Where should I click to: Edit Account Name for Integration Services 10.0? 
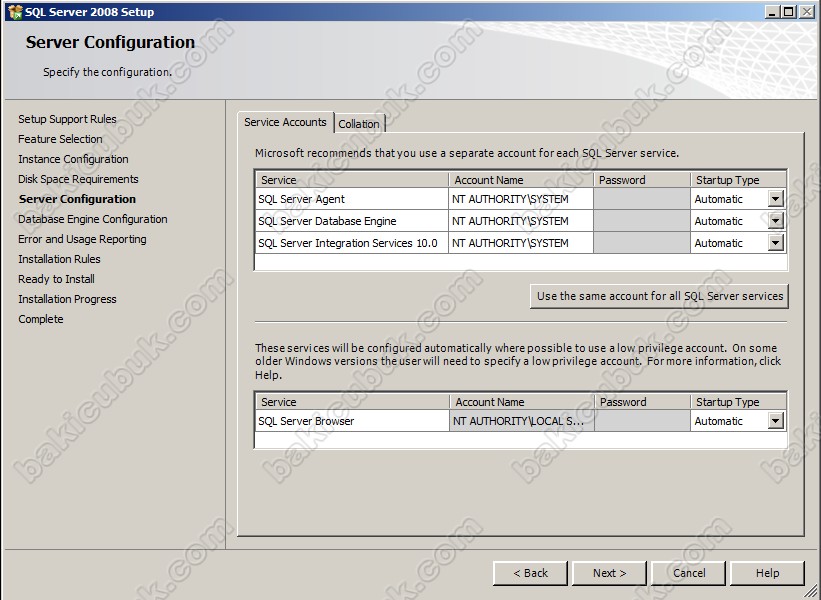click(521, 243)
